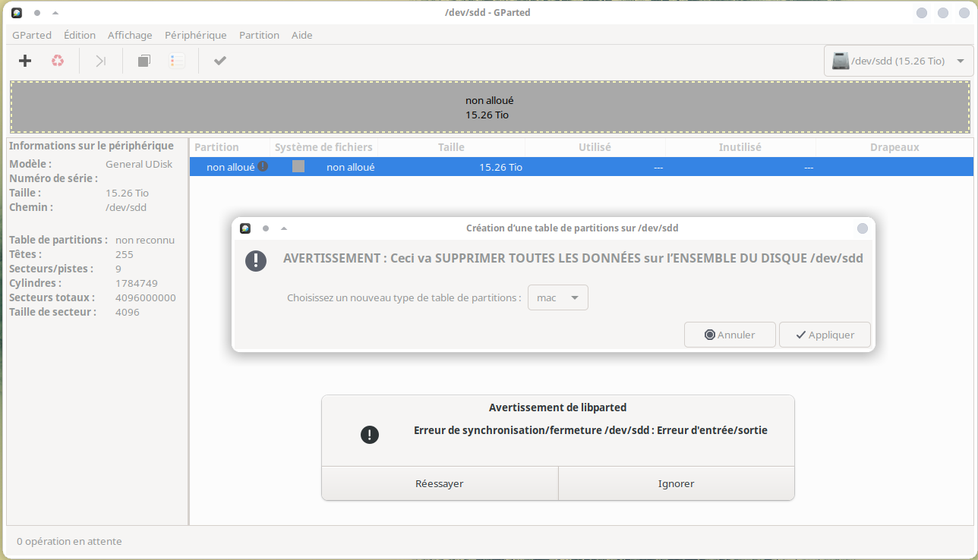Image resolution: width=978 pixels, height=560 pixels.
Task: Click the Utilisé column header
Action: pyautogui.click(x=595, y=147)
